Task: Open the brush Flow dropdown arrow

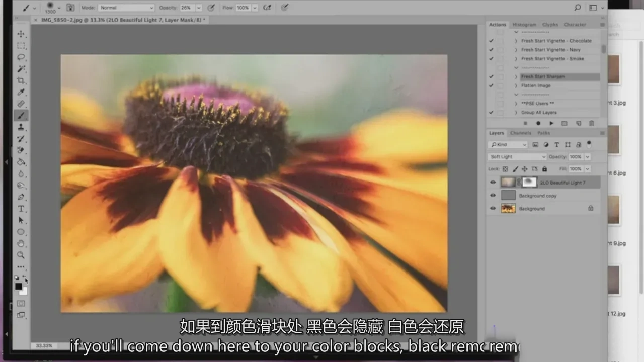Action: (255, 8)
